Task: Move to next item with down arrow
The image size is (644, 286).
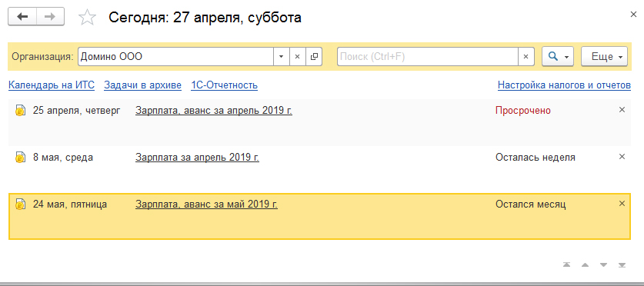Action: 603,264
